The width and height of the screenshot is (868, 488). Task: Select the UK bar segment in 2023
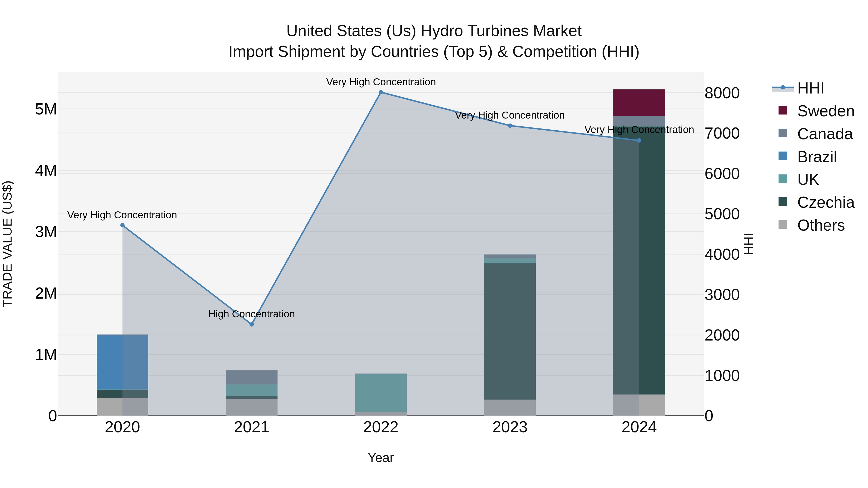pos(510,260)
